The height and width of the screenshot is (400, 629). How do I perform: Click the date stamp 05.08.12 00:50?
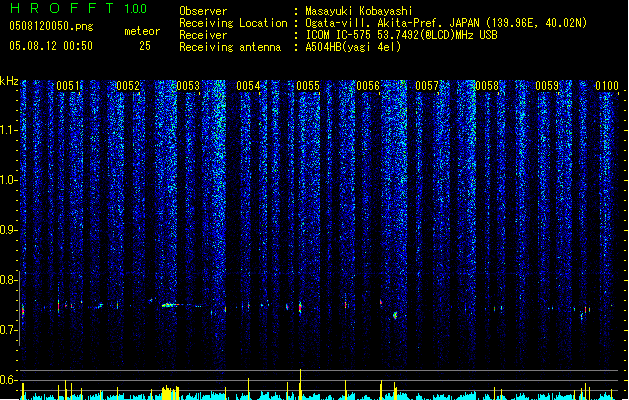pos(51,46)
